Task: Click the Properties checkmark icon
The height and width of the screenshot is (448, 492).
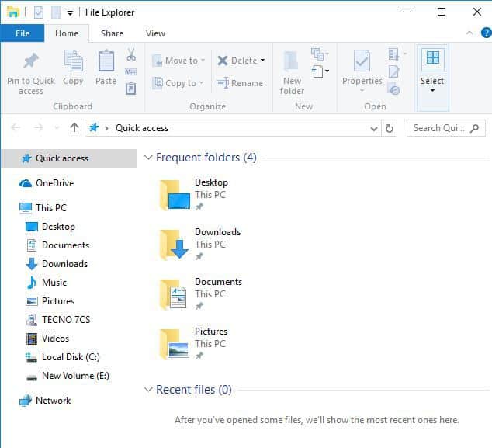Action: (362, 61)
